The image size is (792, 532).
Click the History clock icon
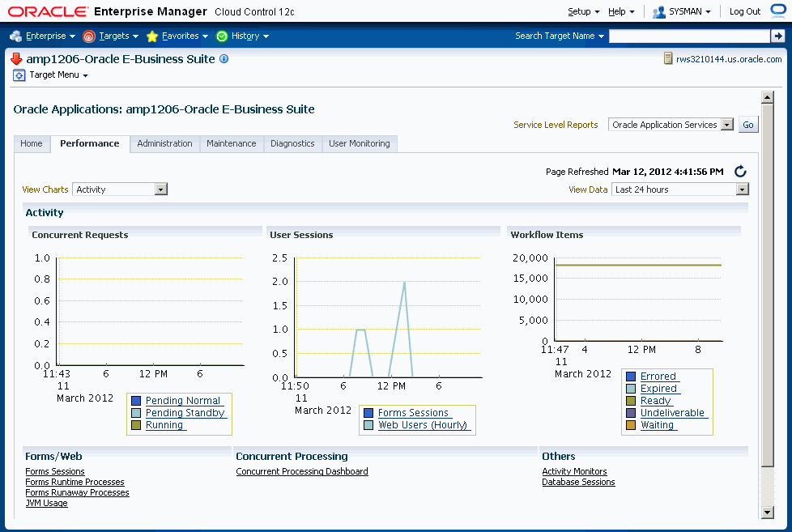(222, 36)
